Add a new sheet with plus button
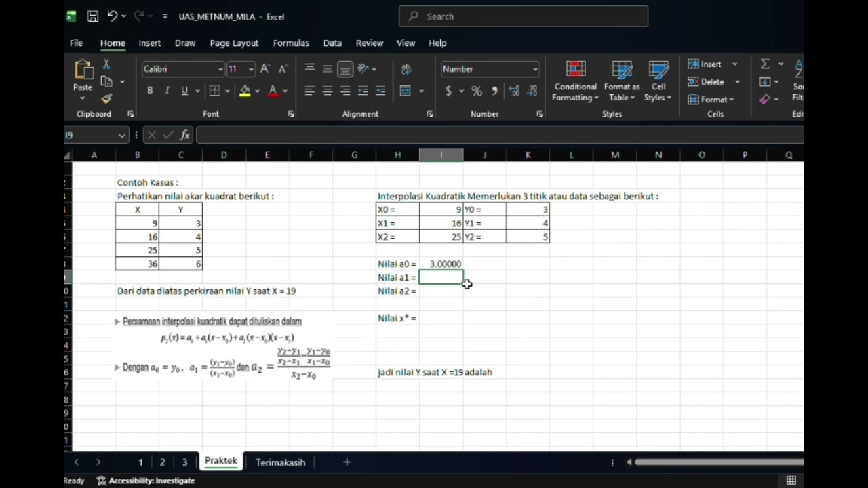Image resolution: width=868 pixels, height=488 pixels. pyautogui.click(x=347, y=462)
